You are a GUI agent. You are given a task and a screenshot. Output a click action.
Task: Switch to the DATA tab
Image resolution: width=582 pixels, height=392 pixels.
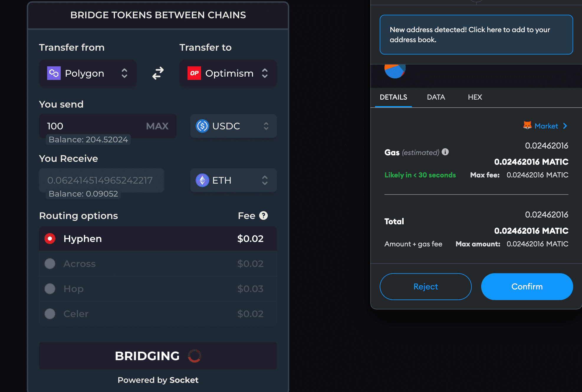coord(436,97)
